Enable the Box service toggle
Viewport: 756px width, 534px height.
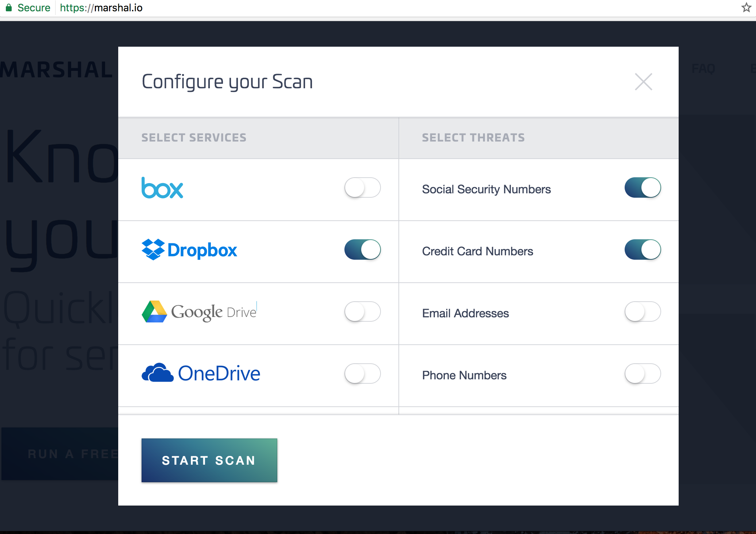tap(362, 187)
